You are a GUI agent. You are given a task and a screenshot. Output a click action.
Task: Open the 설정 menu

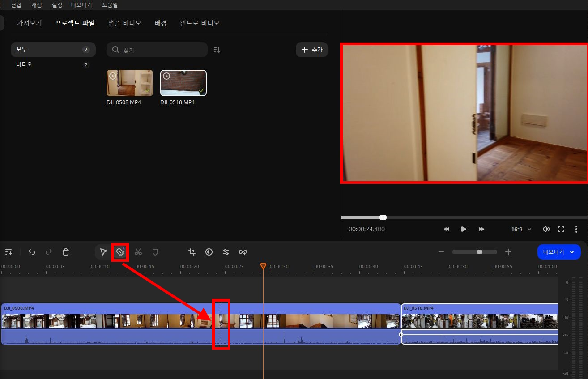click(x=57, y=5)
